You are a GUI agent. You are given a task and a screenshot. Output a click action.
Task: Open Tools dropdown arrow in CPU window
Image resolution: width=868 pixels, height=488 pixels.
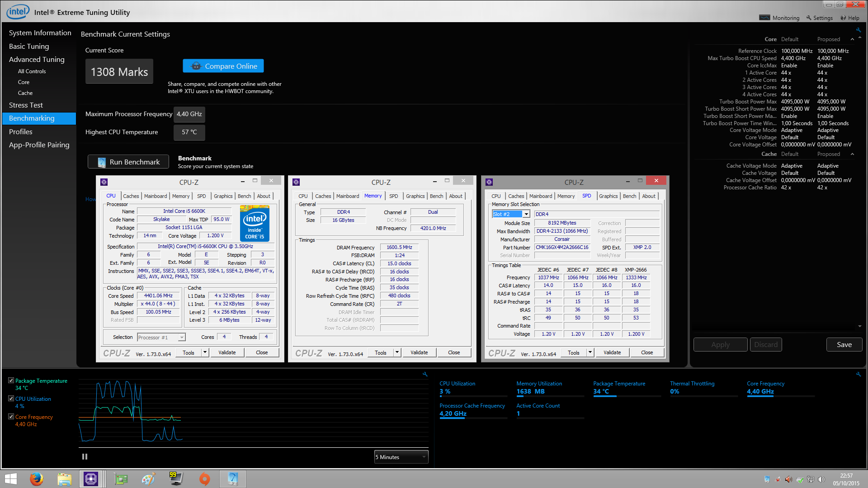point(205,352)
